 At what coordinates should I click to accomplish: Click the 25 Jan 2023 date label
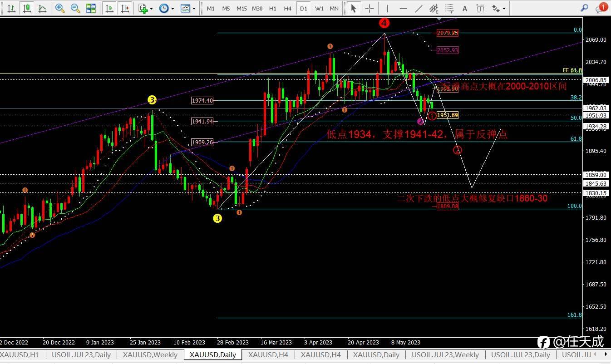point(145,343)
